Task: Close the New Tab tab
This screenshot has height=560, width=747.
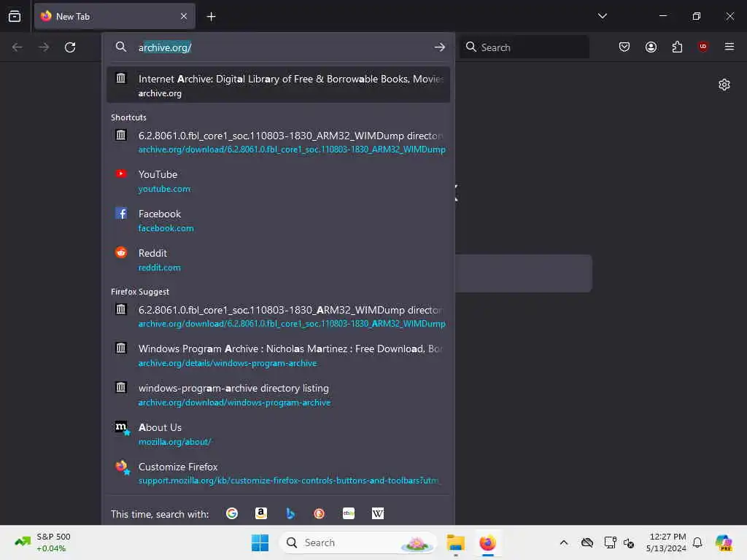Action: coord(184,16)
